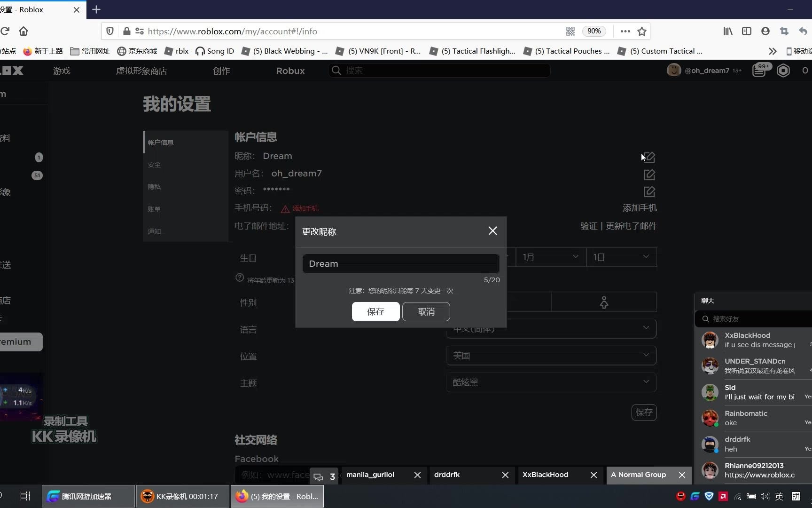Select the 账单 settings tab

(186, 209)
